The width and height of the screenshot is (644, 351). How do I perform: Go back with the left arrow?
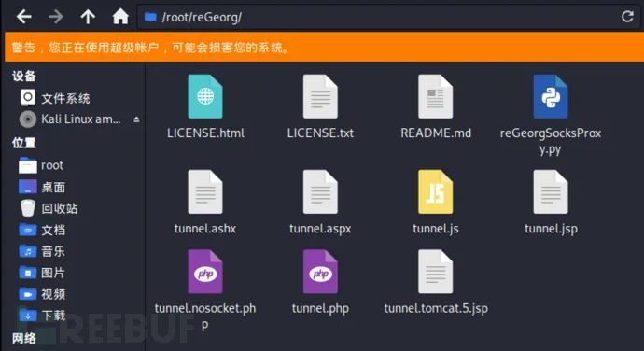click(x=24, y=17)
